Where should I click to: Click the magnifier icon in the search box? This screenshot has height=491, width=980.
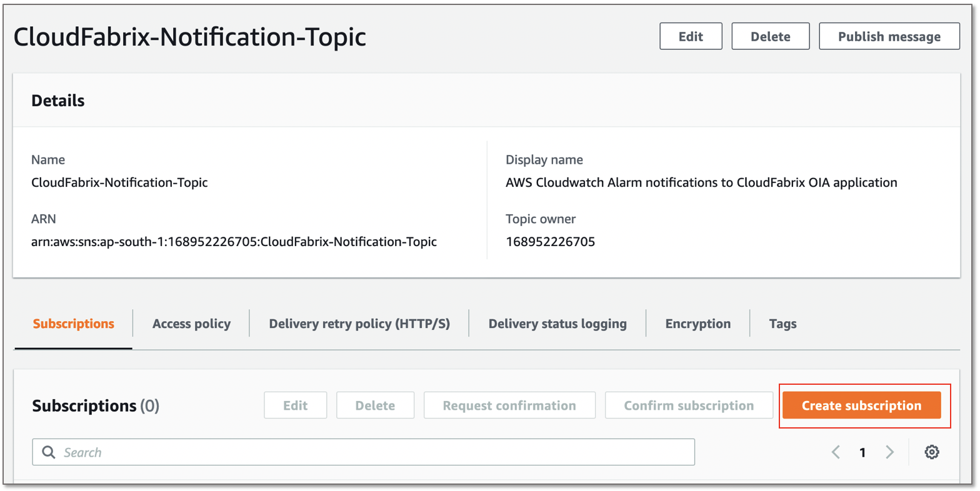(x=48, y=452)
